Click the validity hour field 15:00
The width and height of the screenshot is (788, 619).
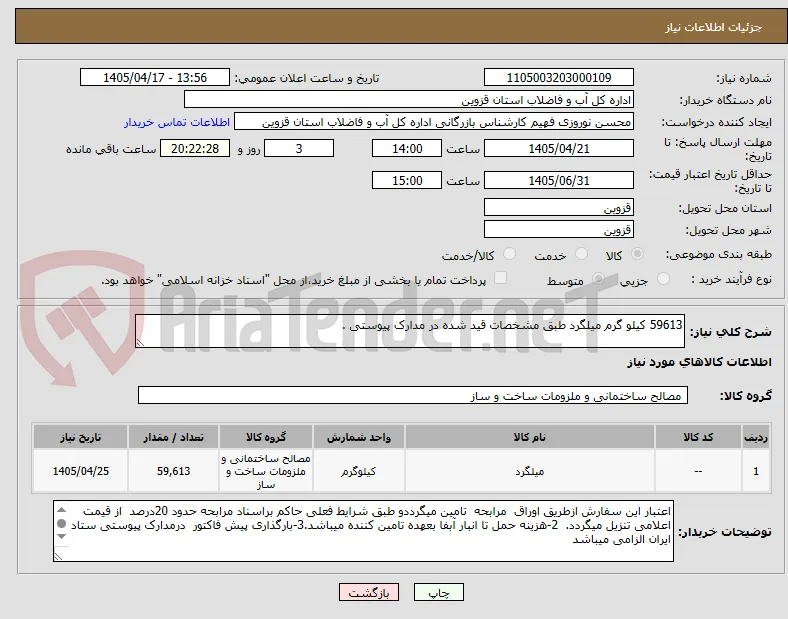pos(407,180)
